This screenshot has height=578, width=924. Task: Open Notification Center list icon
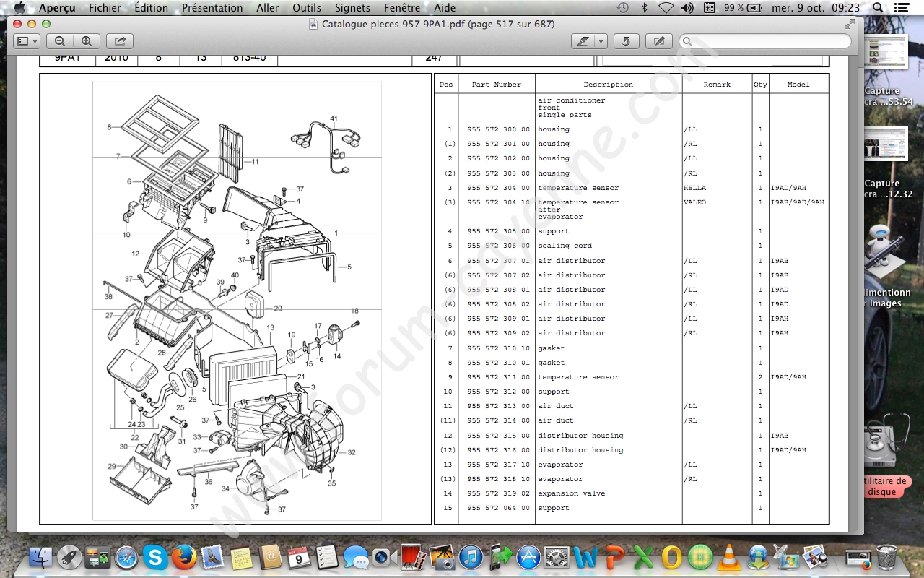[x=902, y=8]
